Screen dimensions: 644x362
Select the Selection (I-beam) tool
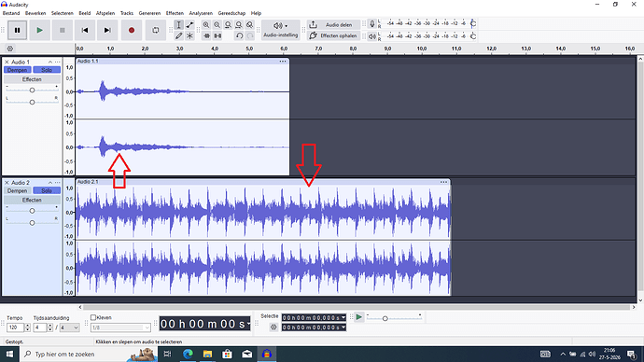178,25
